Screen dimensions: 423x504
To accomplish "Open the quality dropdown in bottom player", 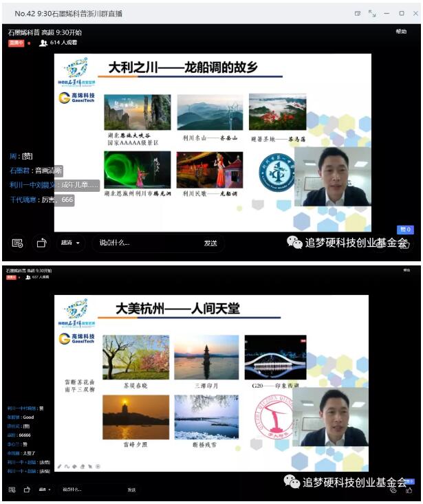I will (46, 490).
